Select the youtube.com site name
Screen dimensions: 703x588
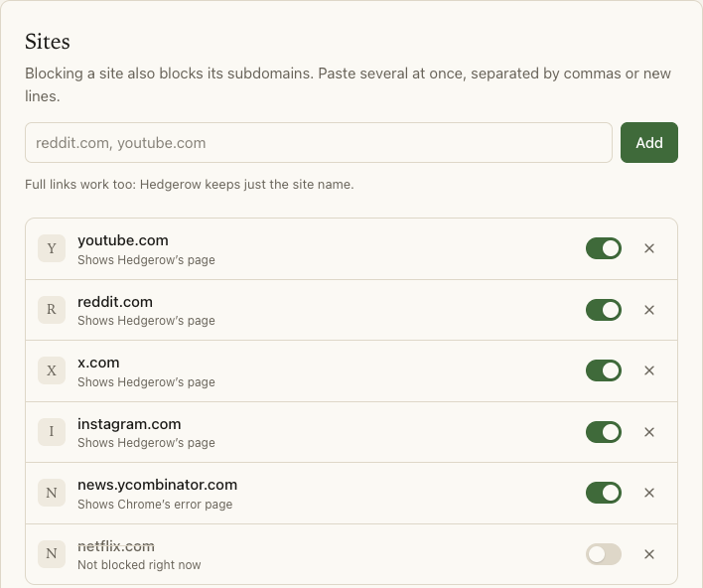click(x=123, y=240)
